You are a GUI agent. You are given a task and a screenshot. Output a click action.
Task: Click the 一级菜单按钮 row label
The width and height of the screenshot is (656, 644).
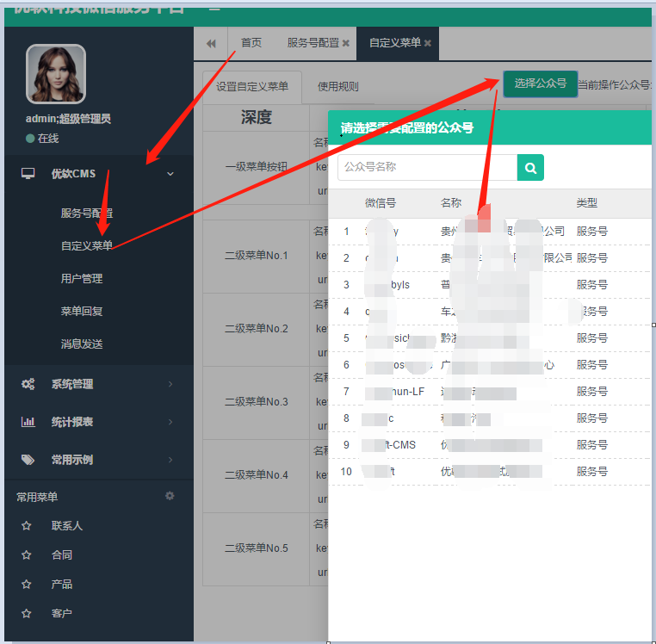coord(256,166)
